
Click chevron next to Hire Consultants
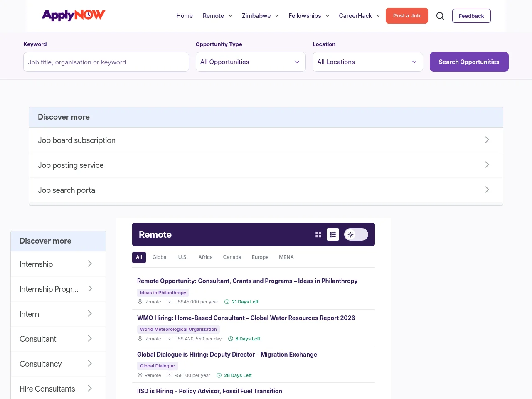click(90, 388)
